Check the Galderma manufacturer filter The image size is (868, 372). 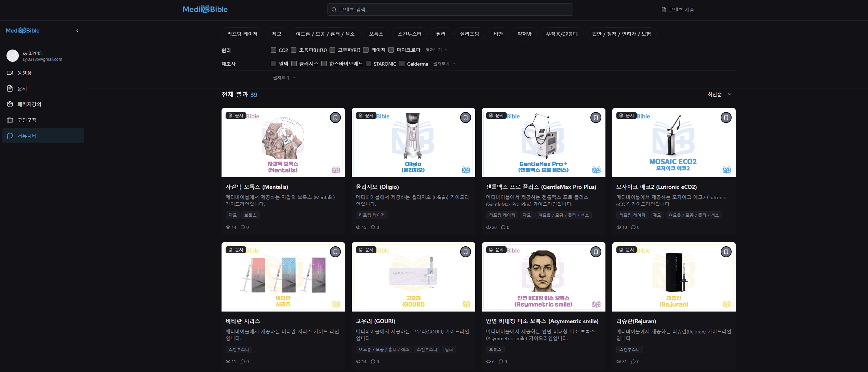coord(402,64)
